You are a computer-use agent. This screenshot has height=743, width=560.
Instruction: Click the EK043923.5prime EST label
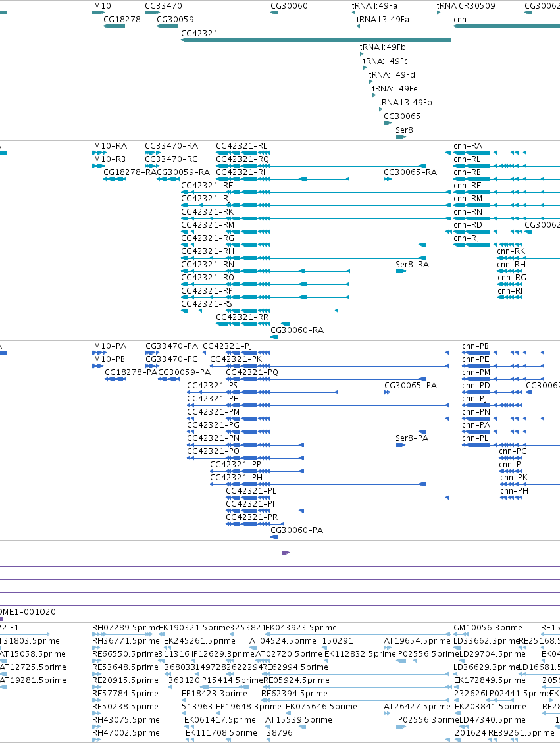(300, 628)
